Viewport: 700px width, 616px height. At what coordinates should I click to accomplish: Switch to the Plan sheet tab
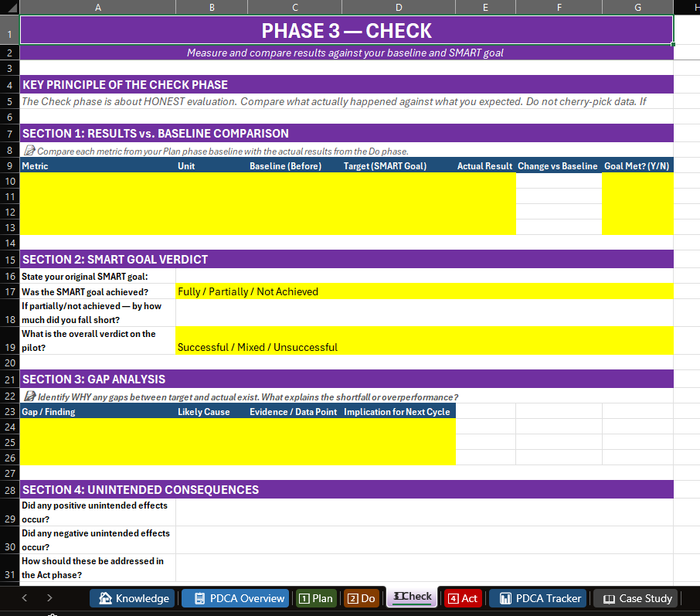click(x=316, y=597)
